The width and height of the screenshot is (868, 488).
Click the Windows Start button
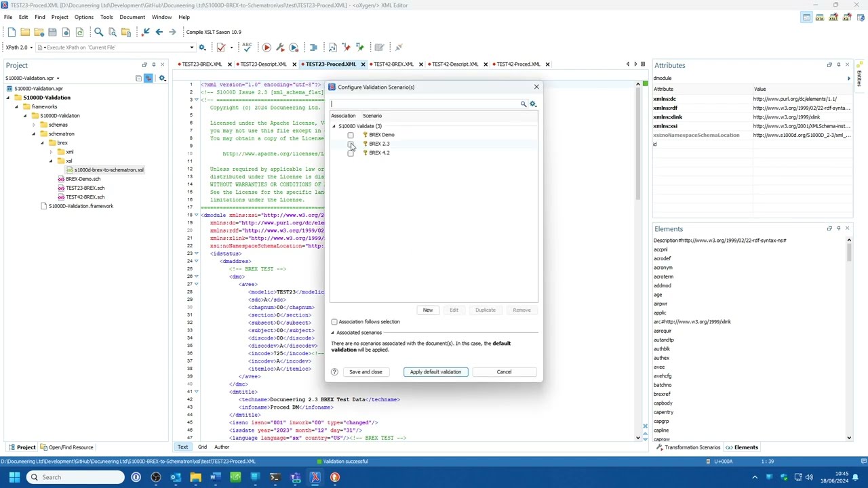coord(14,477)
